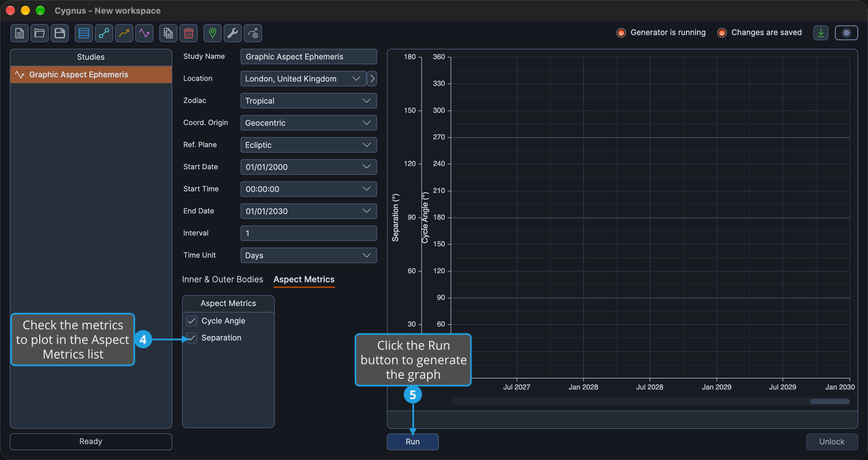Switch to the Aspect Metrics tab
The width and height of the screenshot is (868, 460).
click(304, 279)
